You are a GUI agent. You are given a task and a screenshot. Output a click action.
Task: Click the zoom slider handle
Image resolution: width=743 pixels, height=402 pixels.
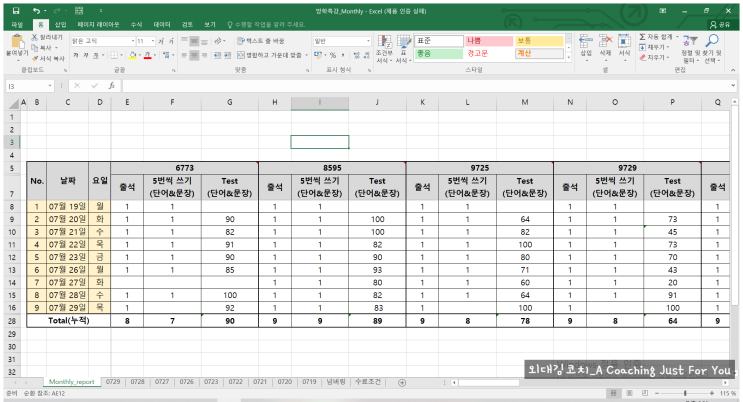click(x=685, y=393)
